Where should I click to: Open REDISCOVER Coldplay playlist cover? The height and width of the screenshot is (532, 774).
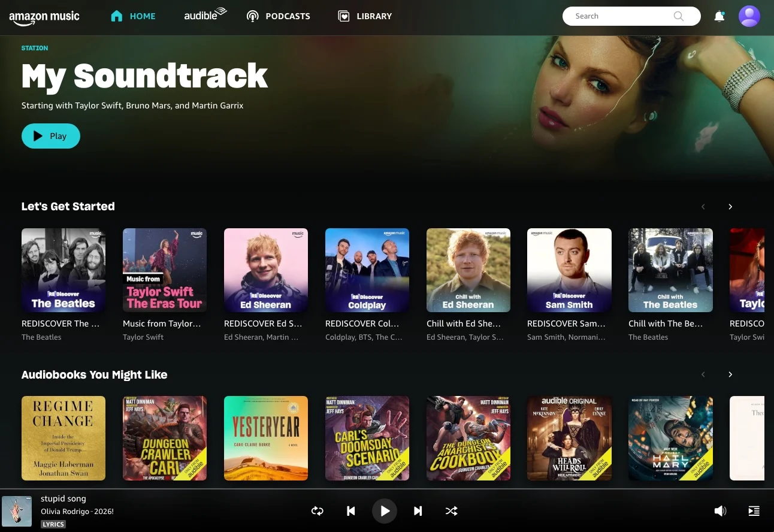tap(367, 270)
